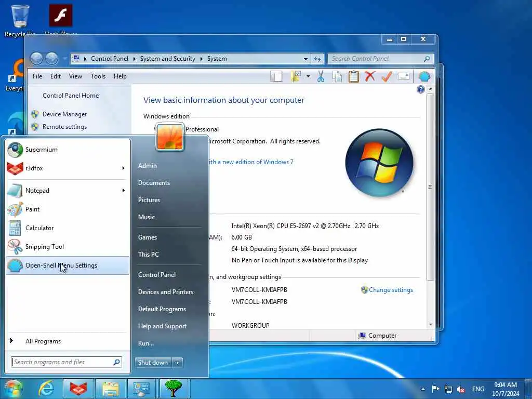Click the Search Control Panel field
The width and height of the screenshot is (532, 399).
380,59
